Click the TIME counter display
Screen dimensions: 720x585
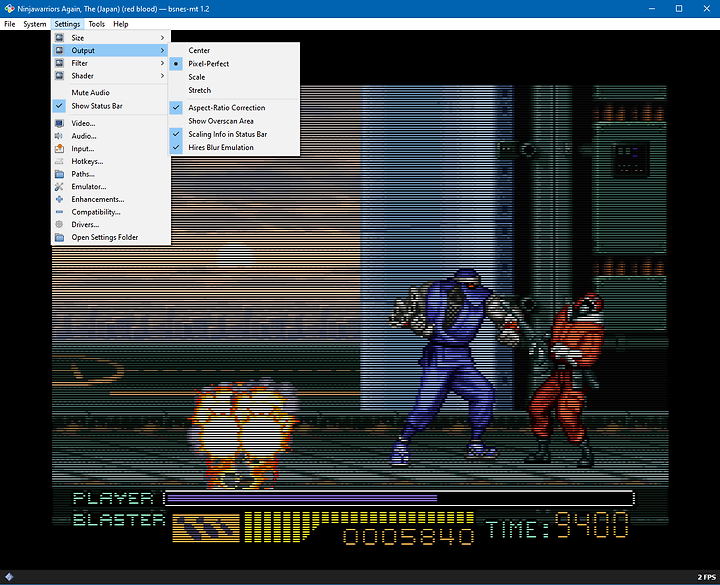[557, 526]
